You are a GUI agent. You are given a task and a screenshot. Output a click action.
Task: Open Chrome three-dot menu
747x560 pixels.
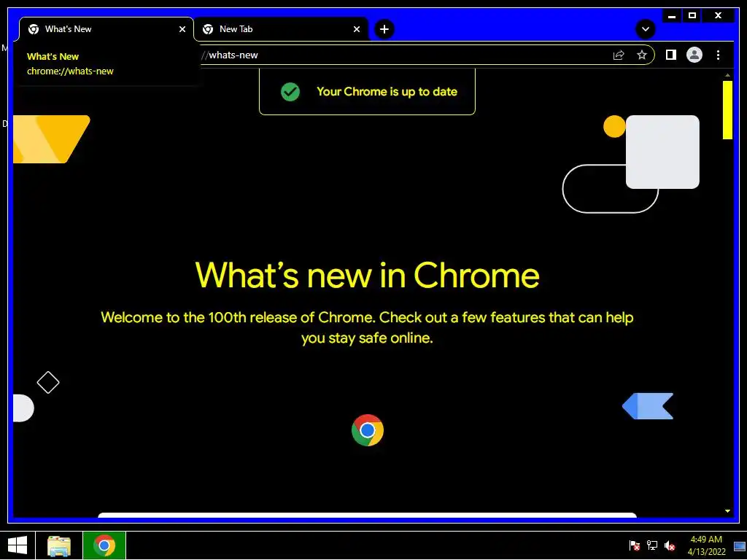[x=718, y=55]
